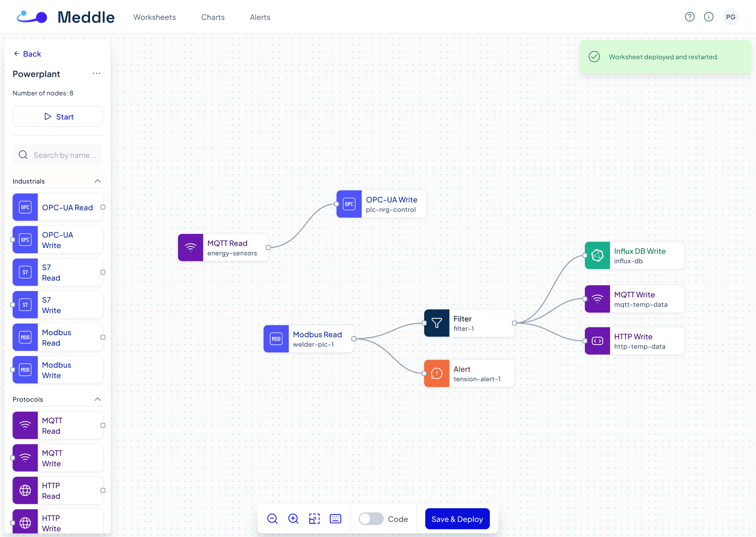Click the zoom in magnifier icon

(x=293, y=519)
